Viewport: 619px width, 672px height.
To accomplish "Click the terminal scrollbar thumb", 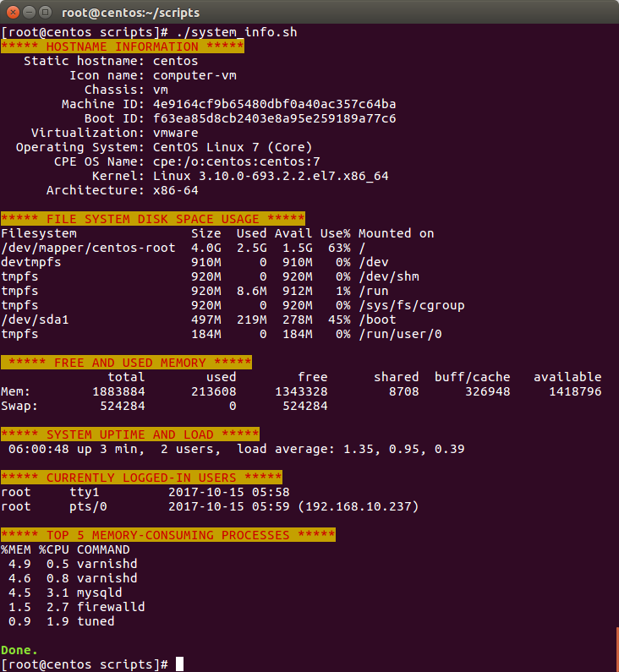I will point(616,647).
